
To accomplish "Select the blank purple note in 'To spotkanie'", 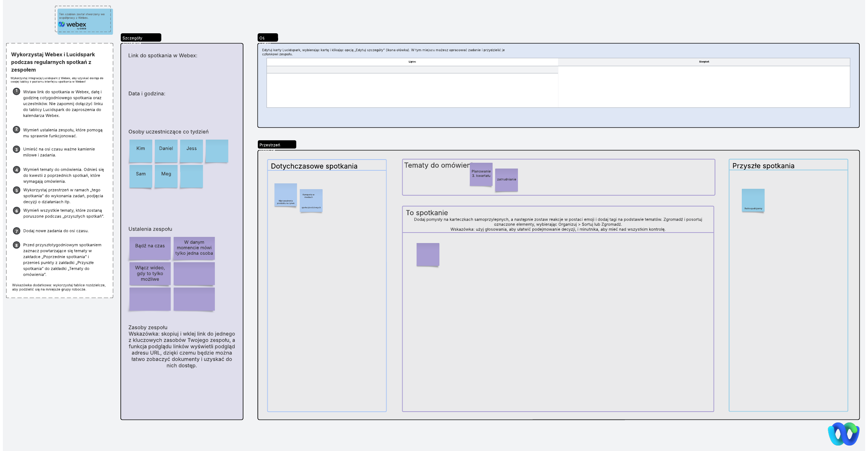I will (x=428, y=254).
